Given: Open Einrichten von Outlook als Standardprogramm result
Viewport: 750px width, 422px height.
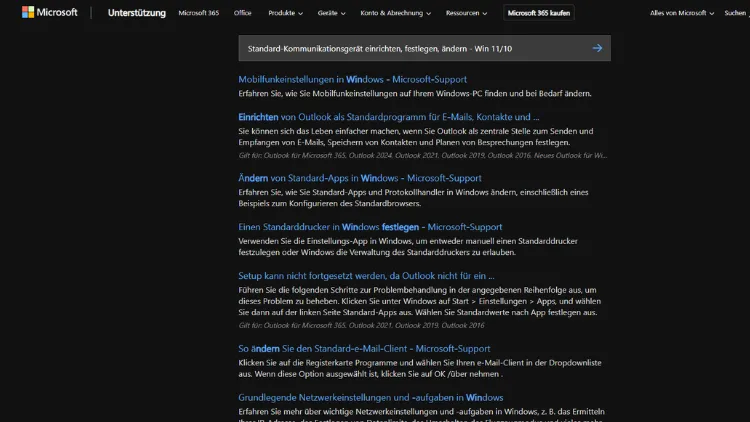Looking at the screenshot, I should tap(388, 117).
